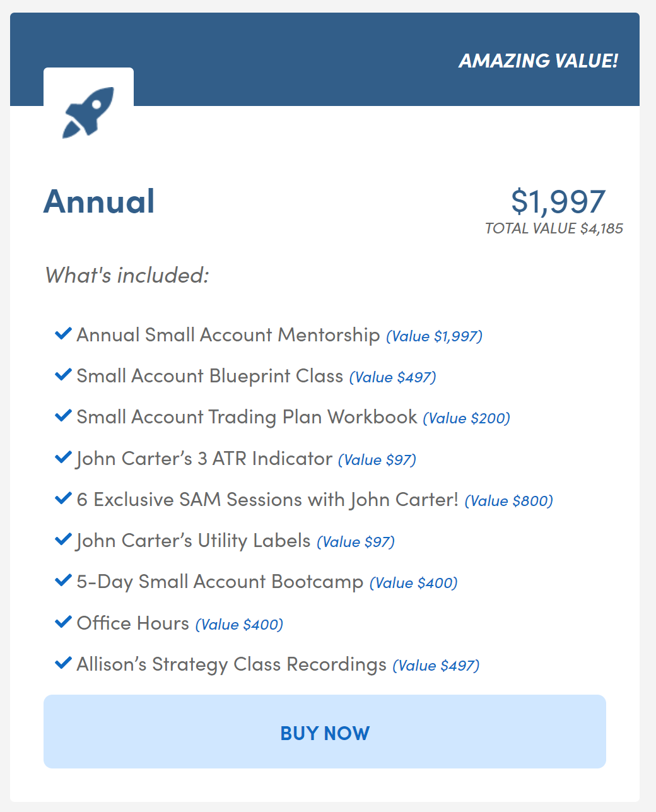This screenshot has width=656, height=812.
Task: Click the rocket icon on the Annual plan
Action: point(88,112)
